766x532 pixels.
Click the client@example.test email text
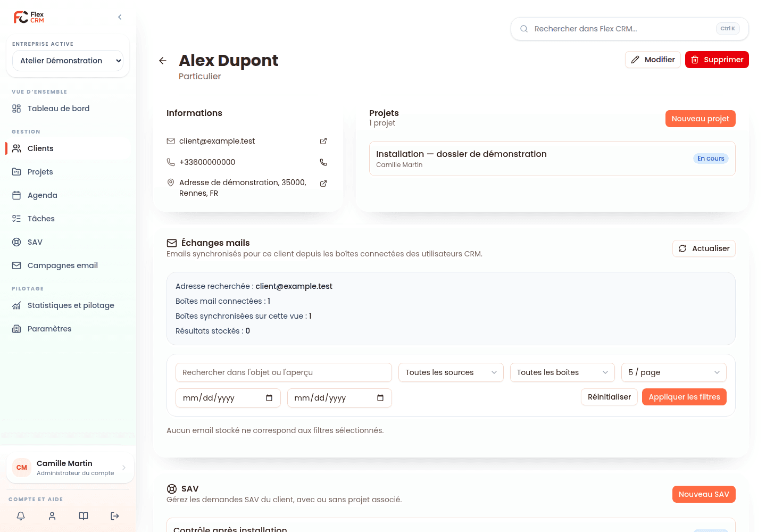[x=217, y=141]
